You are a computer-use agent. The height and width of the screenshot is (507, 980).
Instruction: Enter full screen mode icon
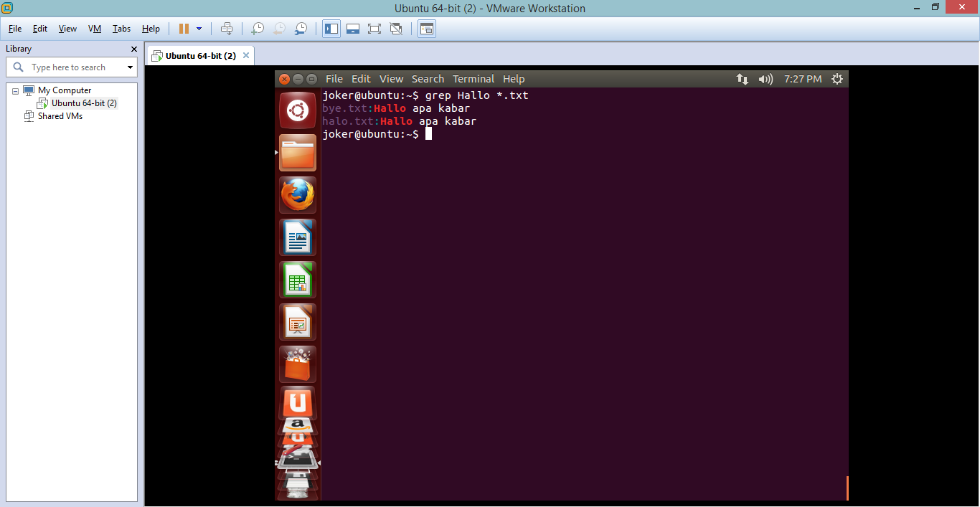(x=374, y=29)
